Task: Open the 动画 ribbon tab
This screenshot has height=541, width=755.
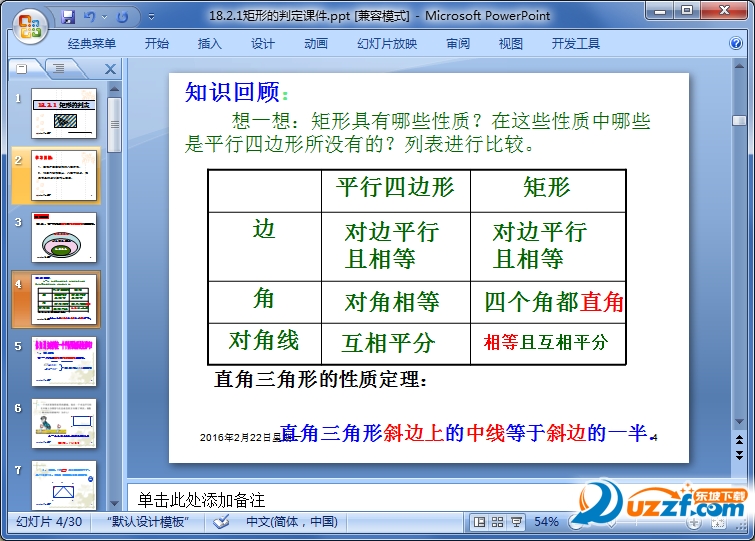Action: pos(316,44)
